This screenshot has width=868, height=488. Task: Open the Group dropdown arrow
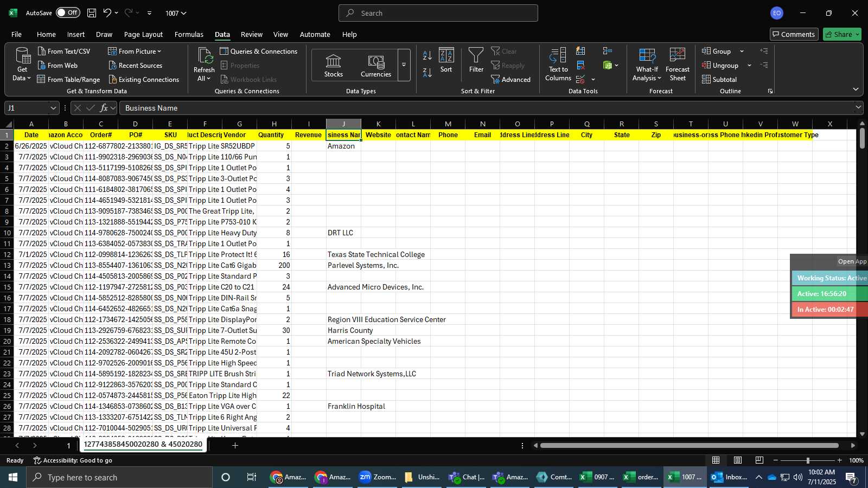pos(742,52)
